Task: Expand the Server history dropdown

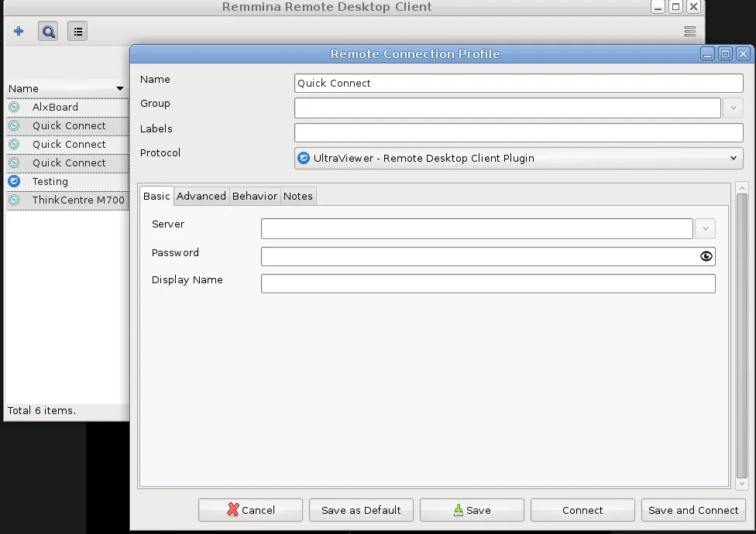Action: point(705,228)
